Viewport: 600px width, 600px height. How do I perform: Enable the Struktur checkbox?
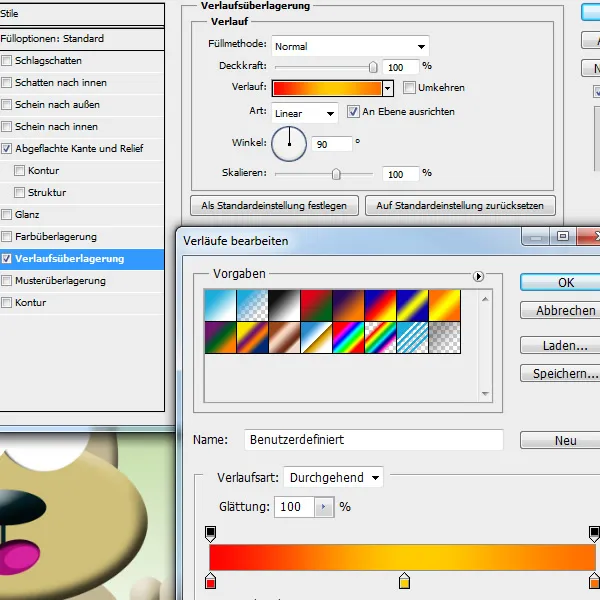pyautogui.click(x=19, y=192)
